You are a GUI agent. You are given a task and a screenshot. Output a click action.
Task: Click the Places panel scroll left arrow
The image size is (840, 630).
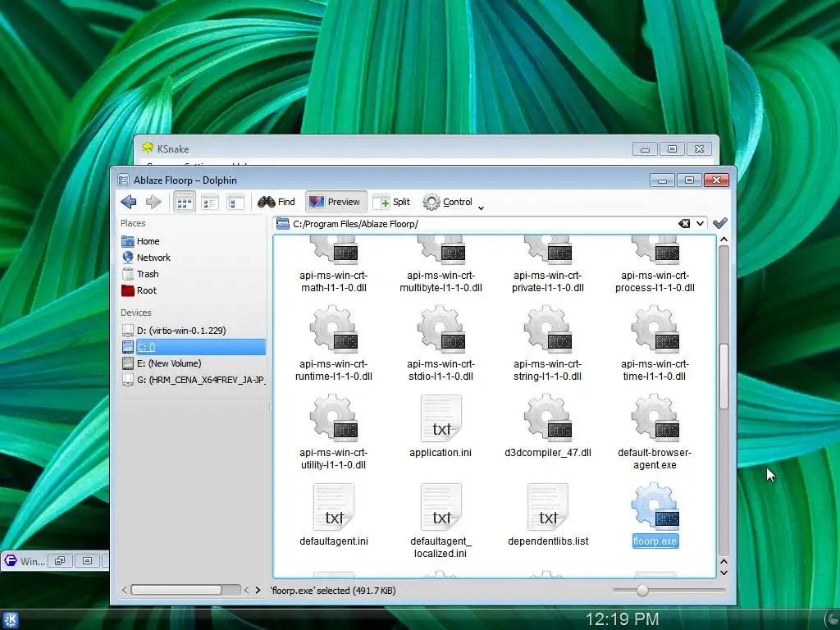125,590
